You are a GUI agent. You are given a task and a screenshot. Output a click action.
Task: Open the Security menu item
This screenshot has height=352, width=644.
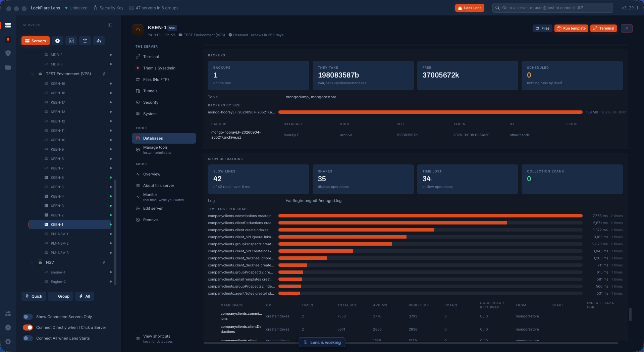pos(164,102)
